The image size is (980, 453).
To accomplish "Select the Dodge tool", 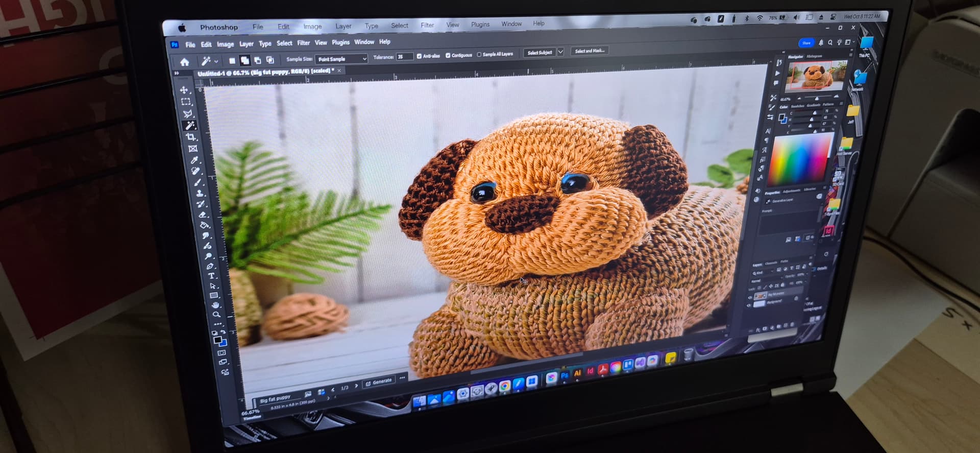I will 208,256.
